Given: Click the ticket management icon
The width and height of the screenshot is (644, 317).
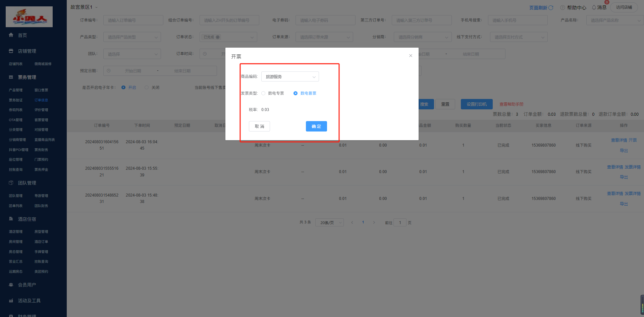Looking at the screenshot, I should click(11, 77).
